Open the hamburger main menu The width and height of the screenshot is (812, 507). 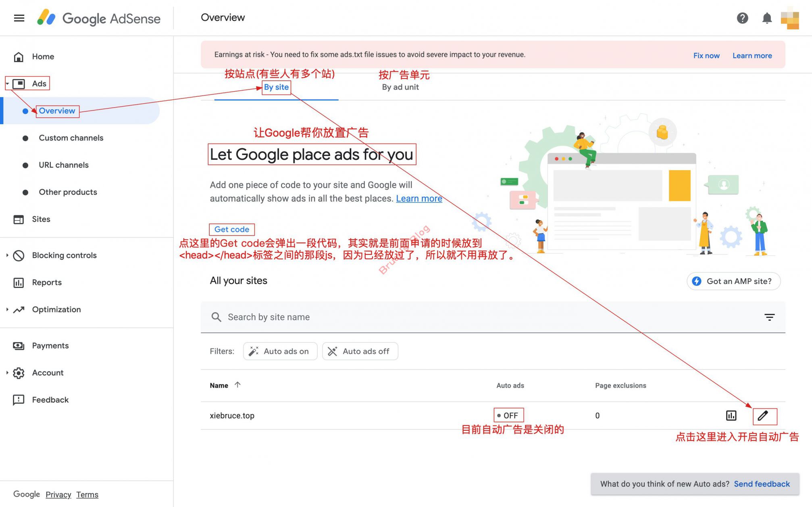[19, 18]
